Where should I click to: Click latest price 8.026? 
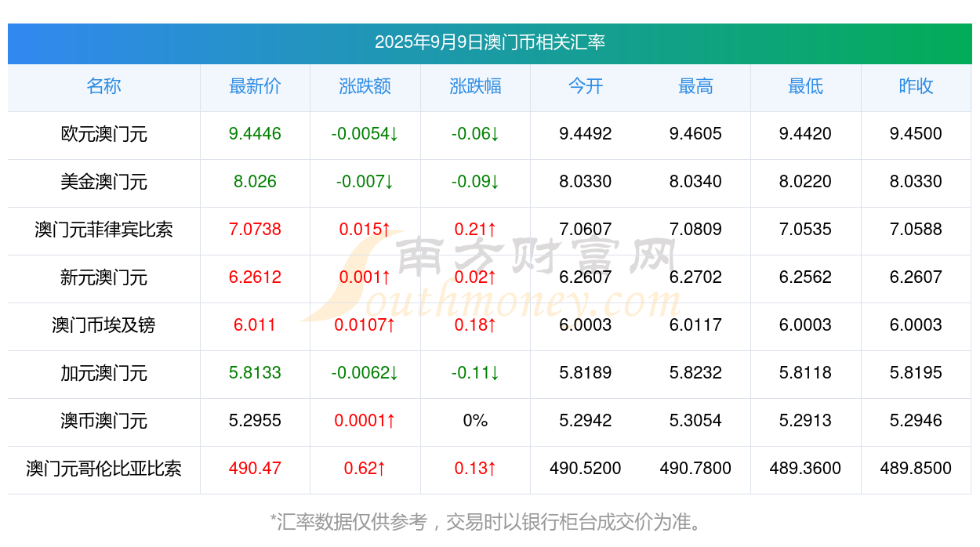255,182
